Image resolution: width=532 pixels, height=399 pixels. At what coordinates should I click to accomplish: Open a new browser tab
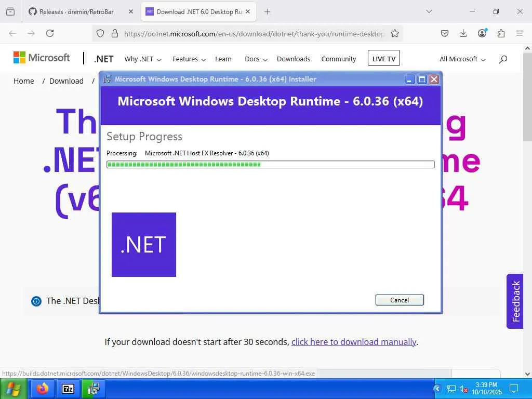[268, 11]
